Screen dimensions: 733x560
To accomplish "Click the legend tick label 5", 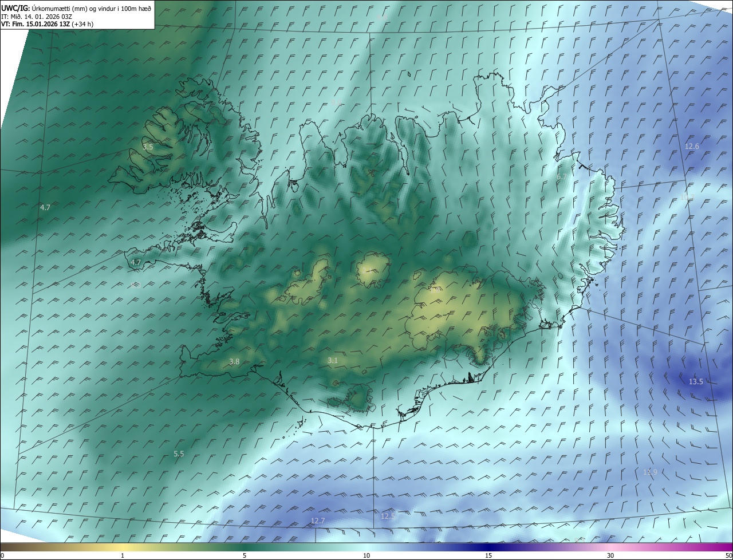I will [245, 556].
